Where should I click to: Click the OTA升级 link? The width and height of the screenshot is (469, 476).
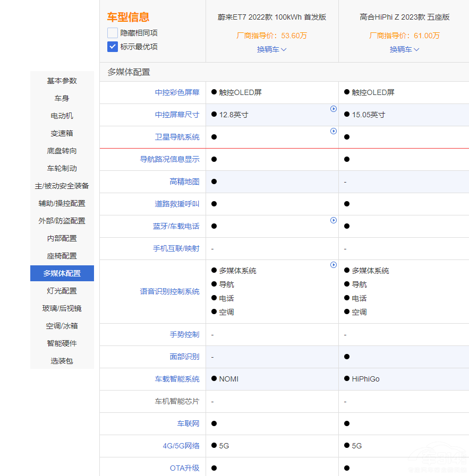(x=184, y=468)
